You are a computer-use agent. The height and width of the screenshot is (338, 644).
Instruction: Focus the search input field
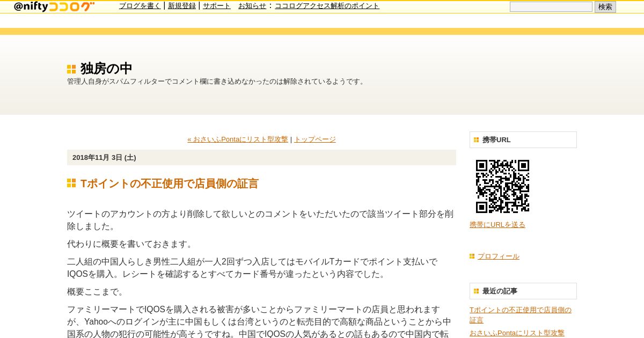point(551,6)
